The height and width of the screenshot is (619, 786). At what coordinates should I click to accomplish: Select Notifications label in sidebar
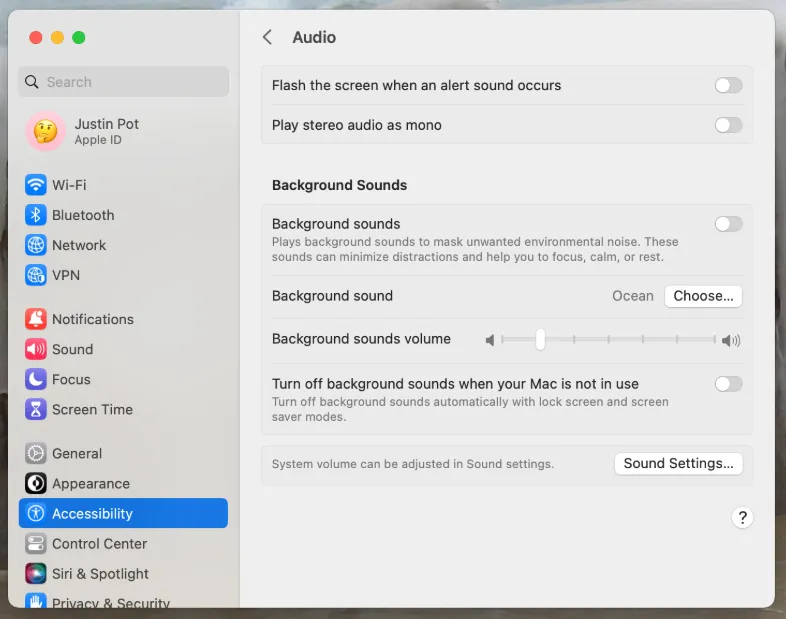click(x=93, y=319)
